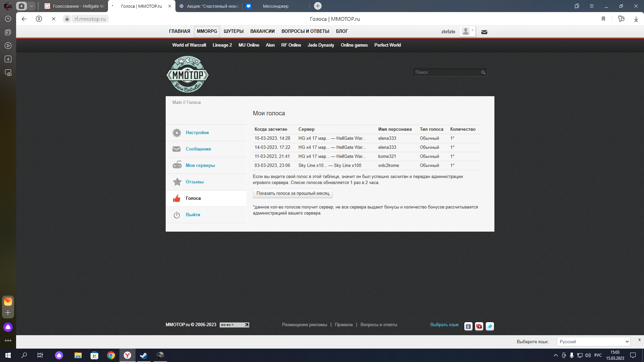The height and width of the screenshot is (362, 644).
Task: Open the Настройки gear icon
Action: (x=177, y=133)
